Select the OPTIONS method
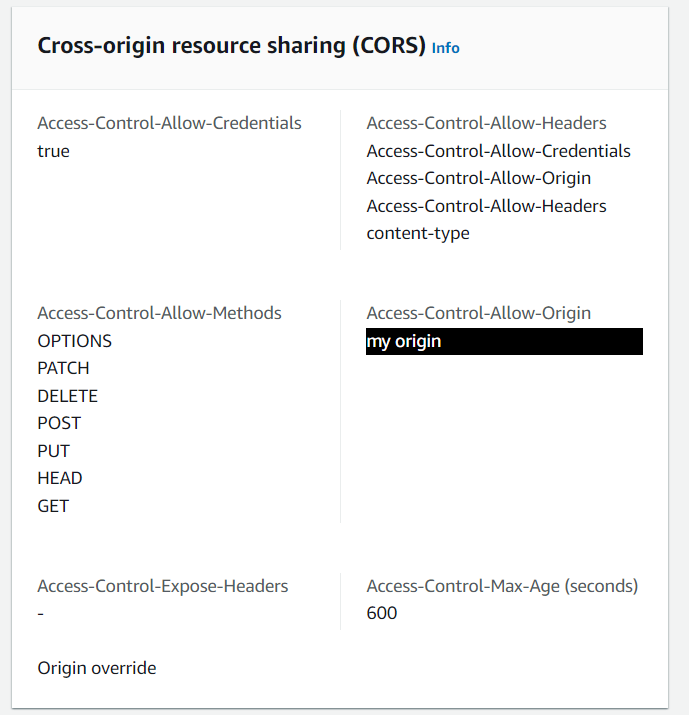Screen dimensions: 689x715 (x=75, y=341)
